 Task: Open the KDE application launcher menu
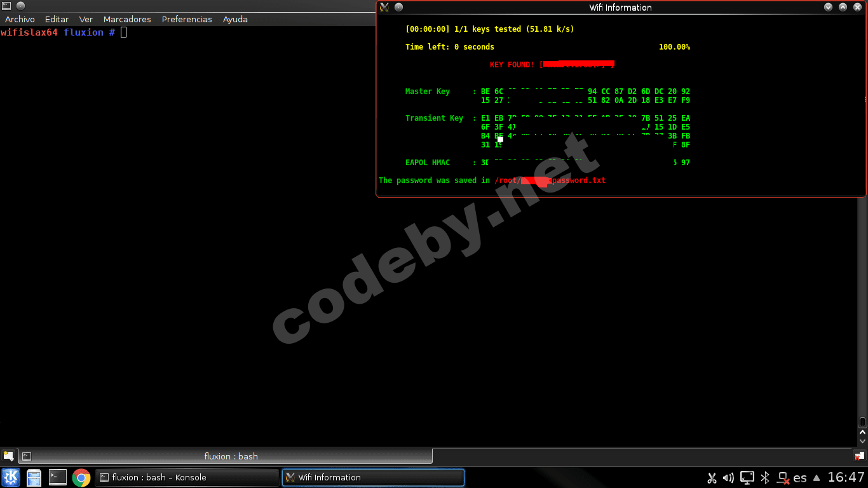pyautogui.click(x=11, y=477)
